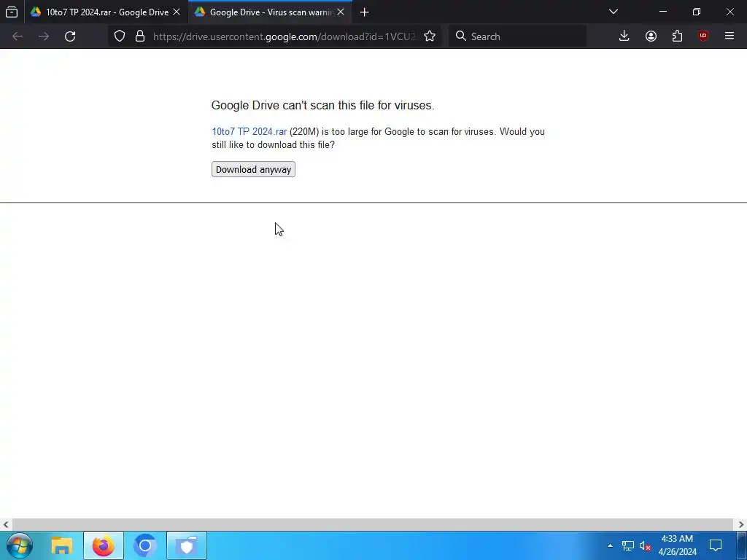Open the Firefox View icon
Viewport: 747px width, 560px height.
tap(12, 12)
